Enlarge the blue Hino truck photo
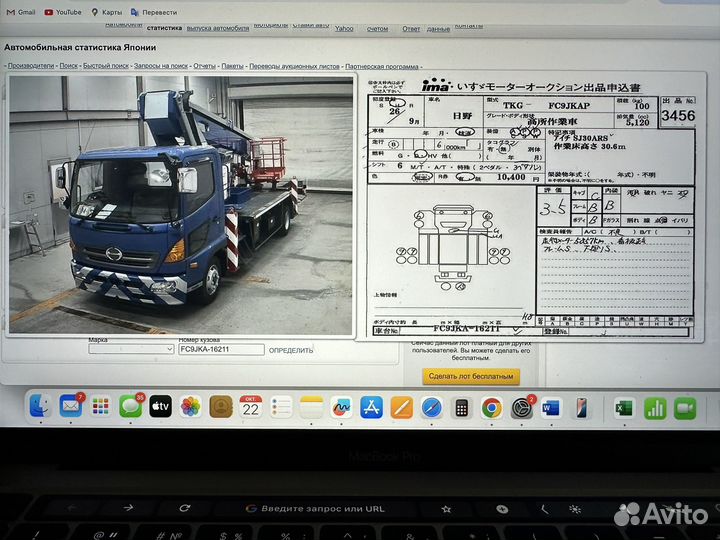The image size is (720, 540). [x=181, y=205]
